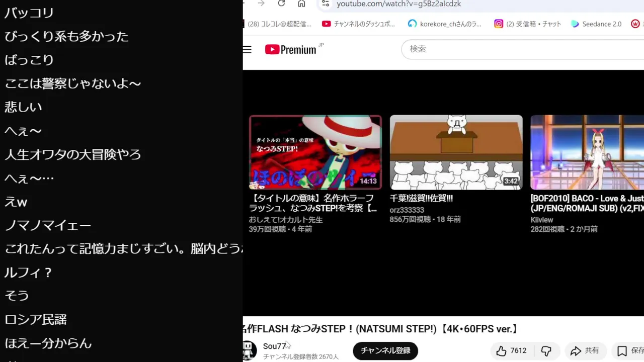The width and height of the screenshot is (644, 362).
Task: Click chat comment 人生オワタの大冒険やろ
Action: 73,154
